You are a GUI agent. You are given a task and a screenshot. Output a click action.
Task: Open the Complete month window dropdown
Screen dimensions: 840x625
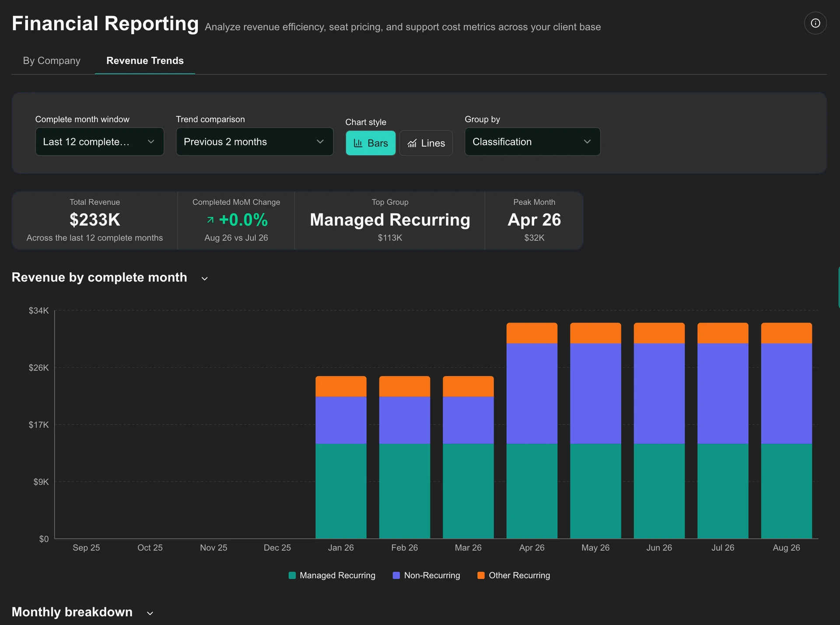point(100,141)
